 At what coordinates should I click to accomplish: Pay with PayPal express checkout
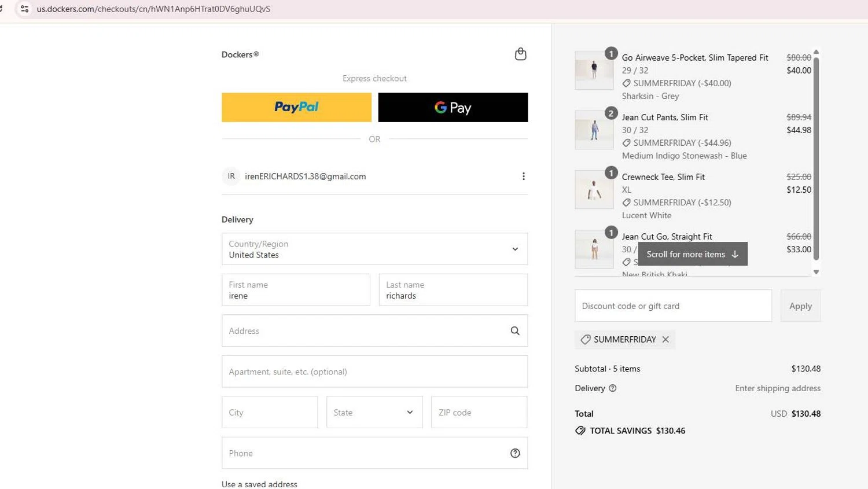pyautogui.click(x=296, y=107)
